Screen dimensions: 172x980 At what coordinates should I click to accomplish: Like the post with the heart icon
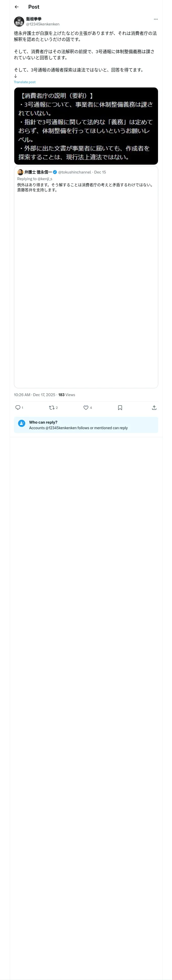click(86, 408)
